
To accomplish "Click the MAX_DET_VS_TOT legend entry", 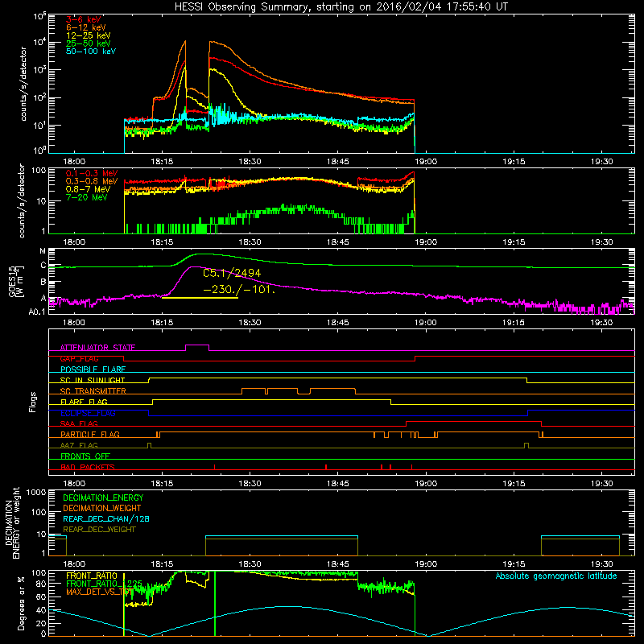I will click(x=100, y=592).
